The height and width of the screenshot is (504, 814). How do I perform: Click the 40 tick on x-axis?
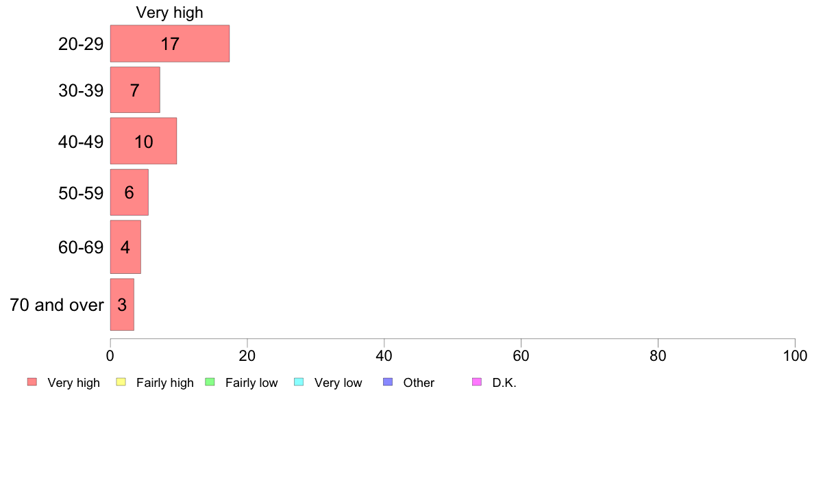[384, 355]
